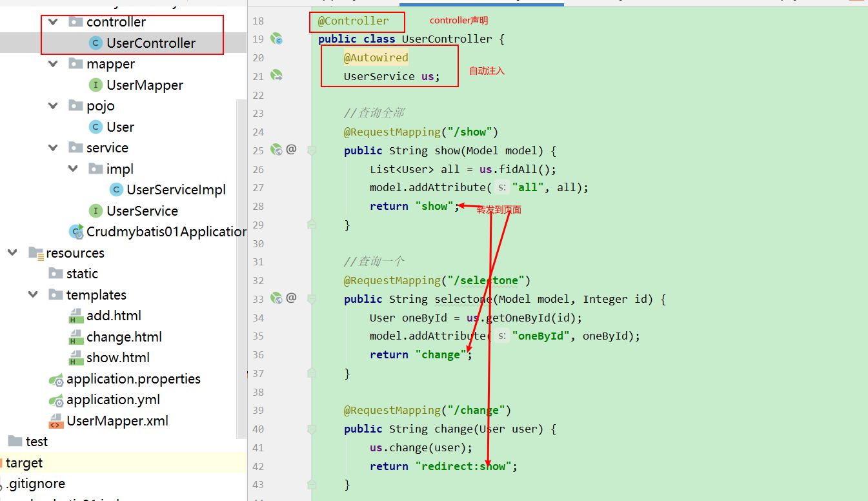
Task: Click "/change" request mapping string
Action: point(476,410)
